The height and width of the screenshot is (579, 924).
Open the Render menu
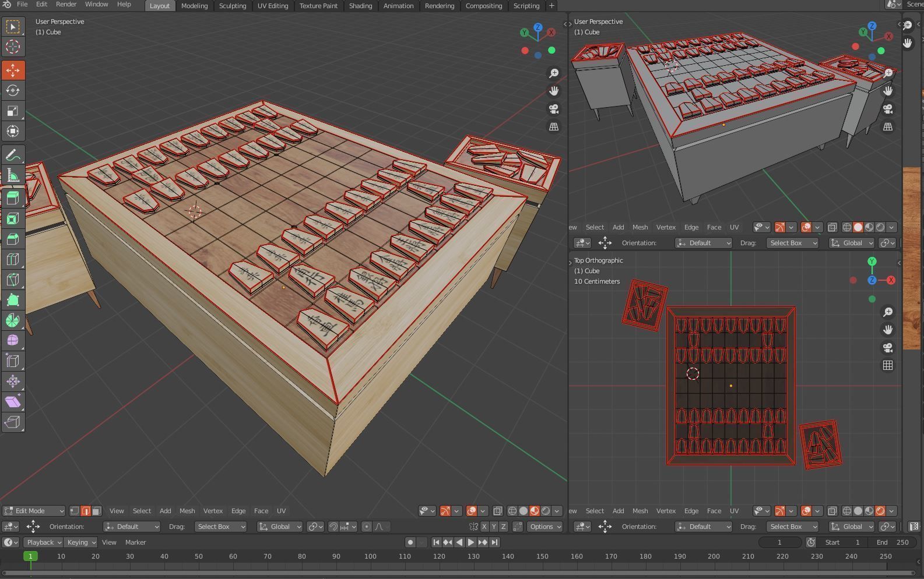pyautogui.click(x=66, y=4)
